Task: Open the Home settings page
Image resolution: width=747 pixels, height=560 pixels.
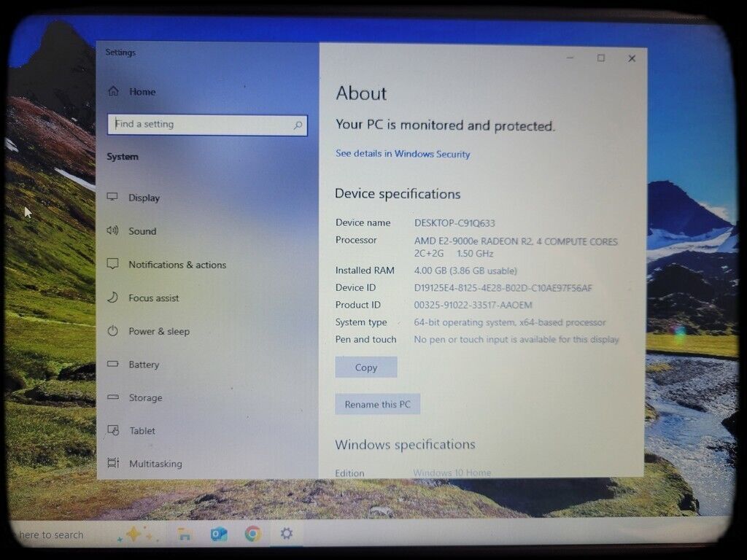Action: (132, 91)
